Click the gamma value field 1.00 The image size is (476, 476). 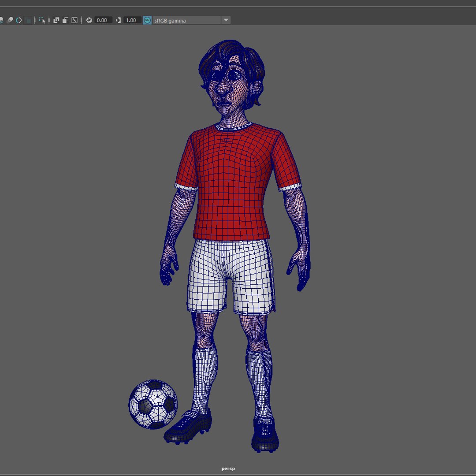[132, 20]
